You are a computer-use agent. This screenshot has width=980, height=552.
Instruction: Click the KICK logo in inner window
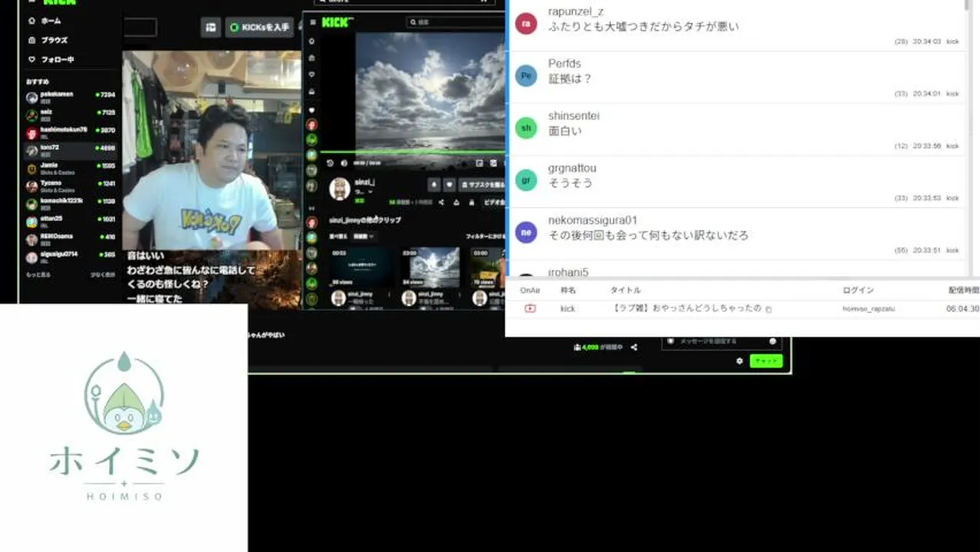pyautogui.click(x=336, y=22)
